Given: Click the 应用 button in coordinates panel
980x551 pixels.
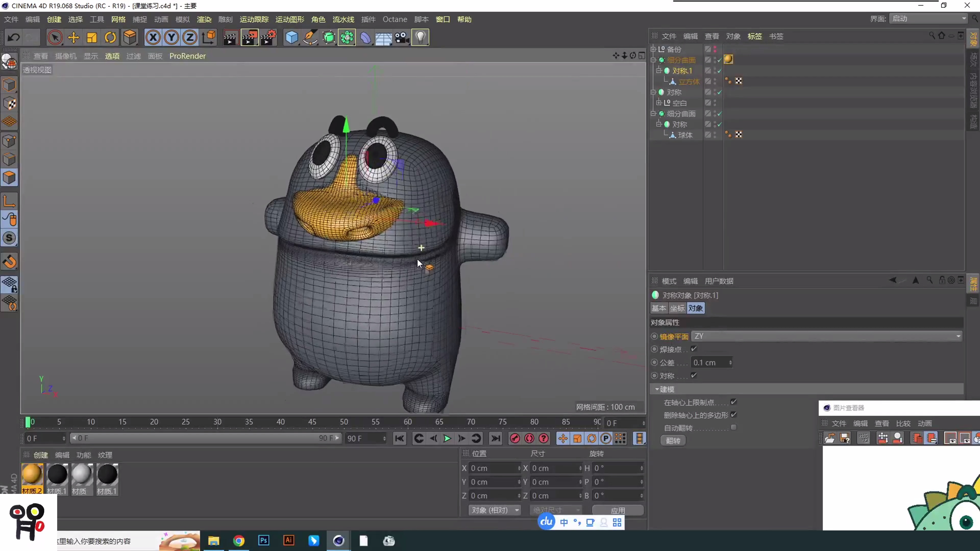Looking at the screenshot, I should [617, 510].
